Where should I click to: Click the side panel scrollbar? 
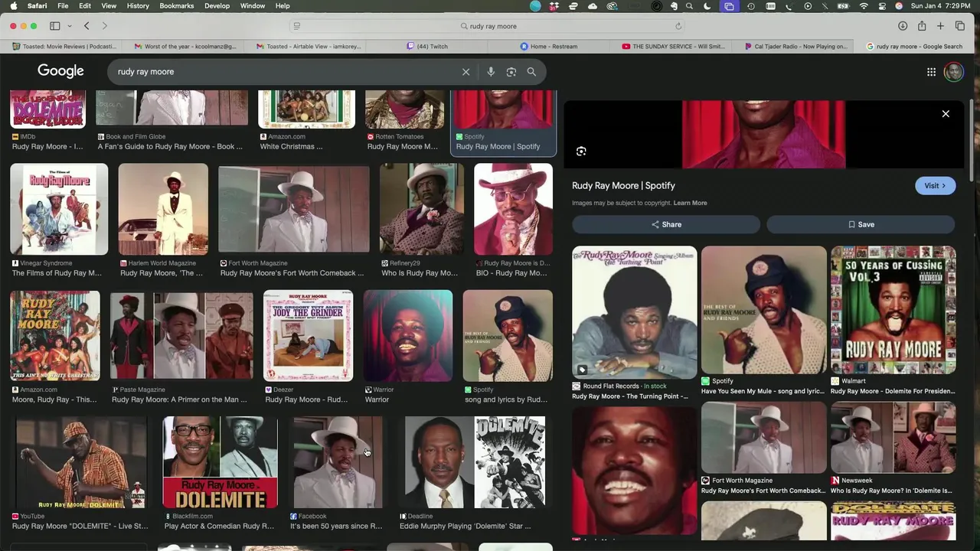click(x=972, y=142)
